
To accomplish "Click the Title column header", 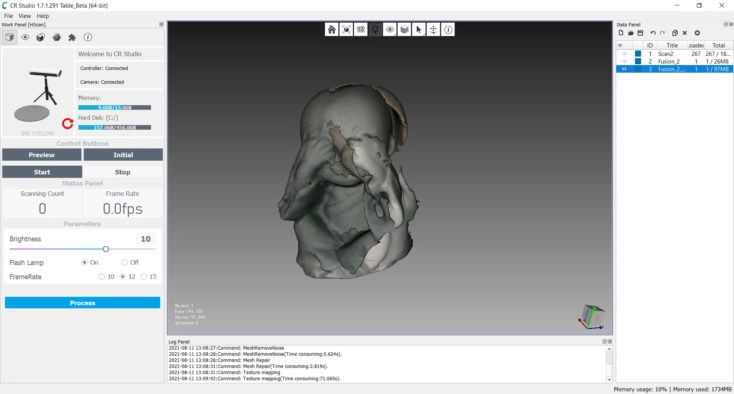I will pos(672,45).
